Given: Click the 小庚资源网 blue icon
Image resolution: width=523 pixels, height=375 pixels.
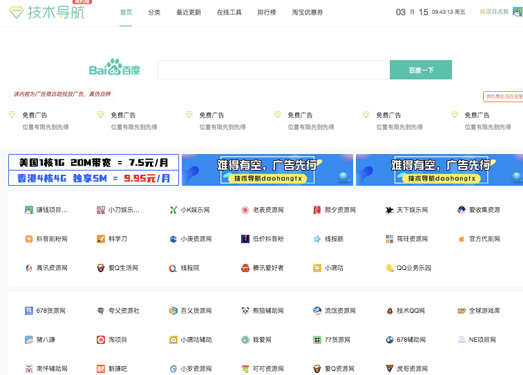Looking at the screenshot, I should 173,239.
